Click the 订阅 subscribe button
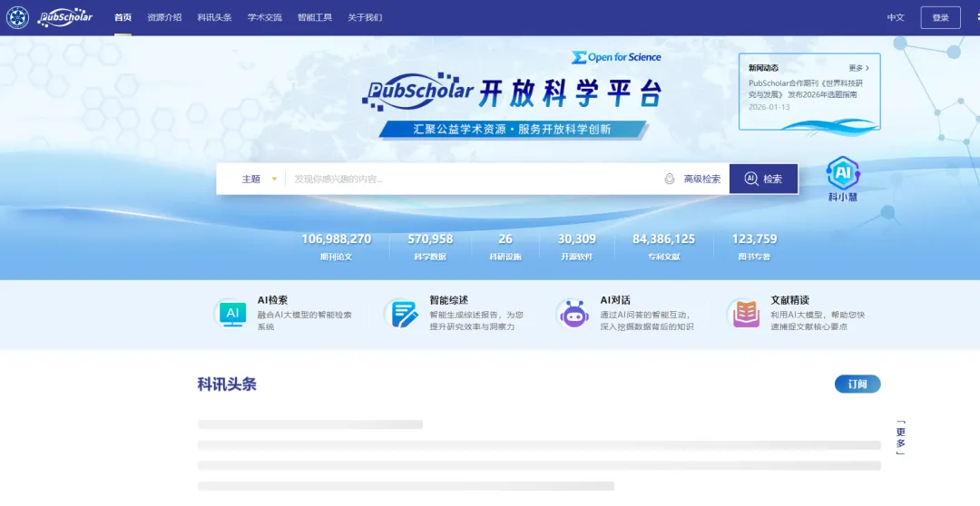 (x=857, y=384)
